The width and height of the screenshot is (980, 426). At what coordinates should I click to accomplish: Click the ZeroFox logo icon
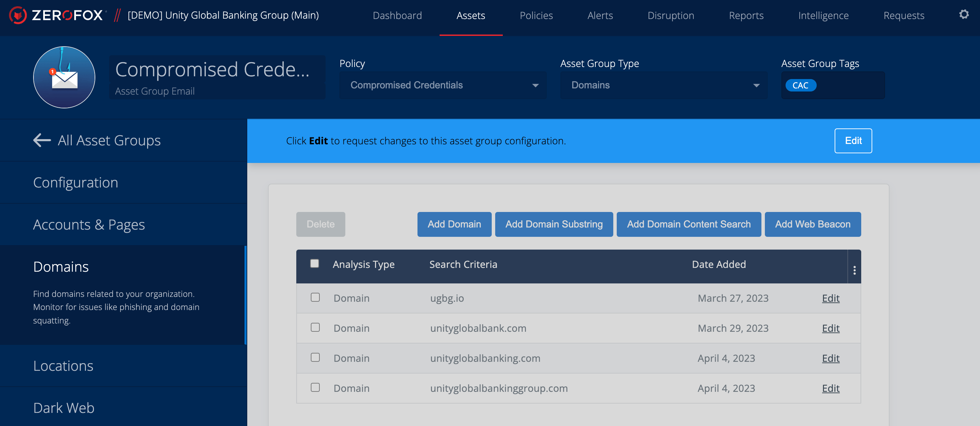18,15
